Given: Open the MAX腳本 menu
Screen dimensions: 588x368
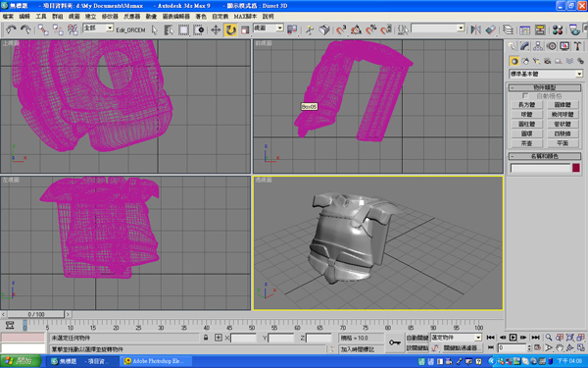Looking at the screenshot, I should 245,17.
